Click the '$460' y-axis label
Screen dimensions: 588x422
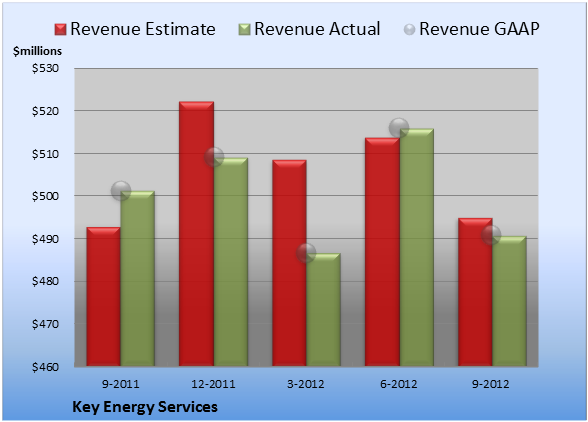[45, 367]
